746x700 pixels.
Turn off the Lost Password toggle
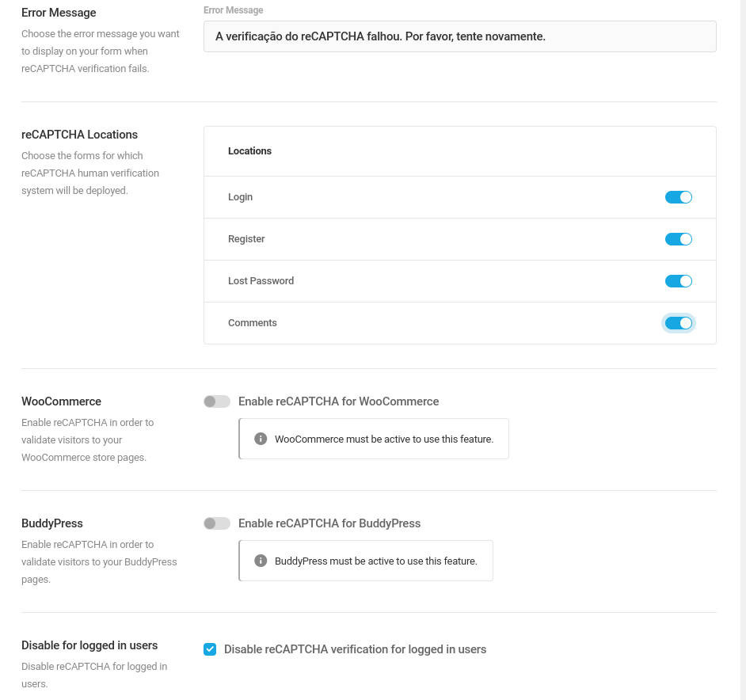678,281
